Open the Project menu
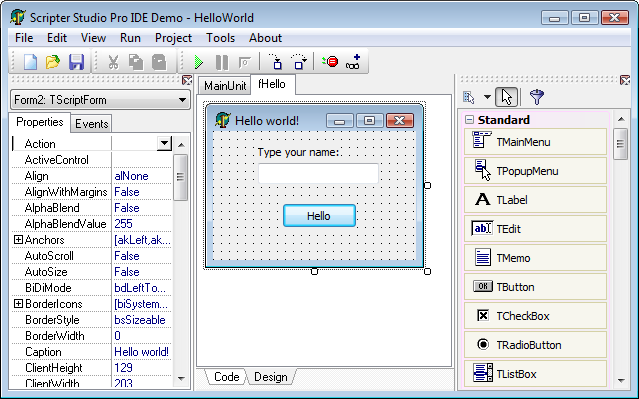 [173, 38]
